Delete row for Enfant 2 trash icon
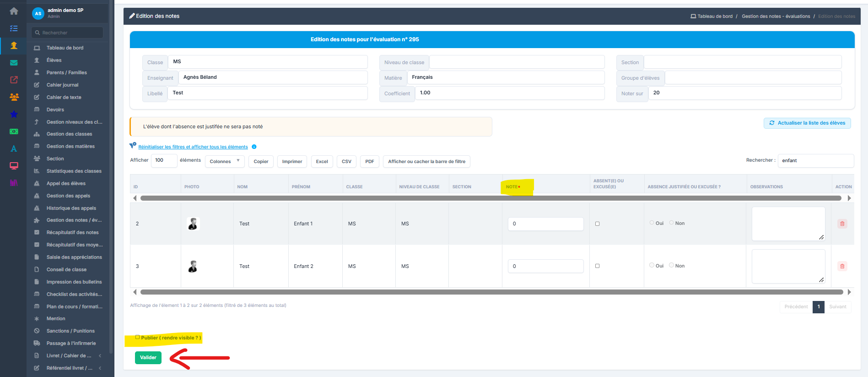 pos(842,266)
